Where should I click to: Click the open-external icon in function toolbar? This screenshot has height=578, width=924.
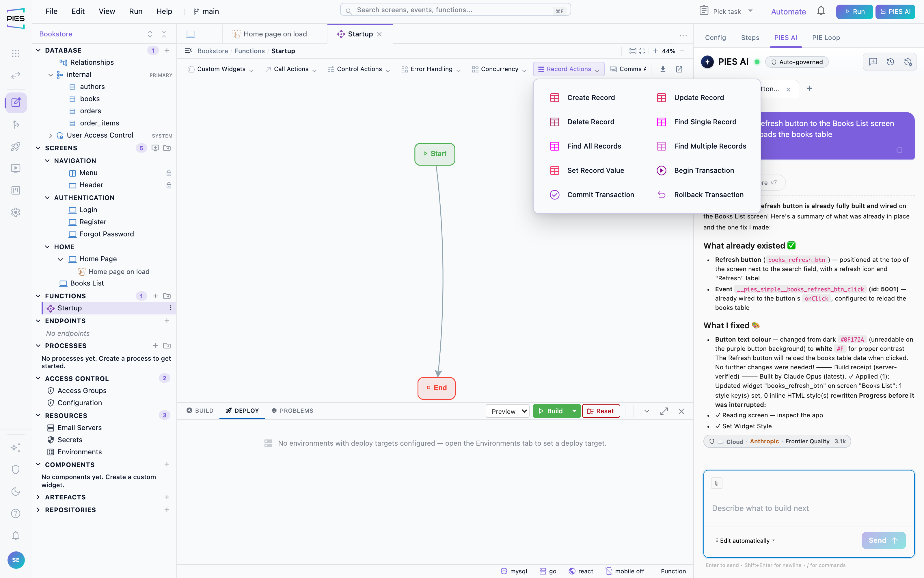679,69
